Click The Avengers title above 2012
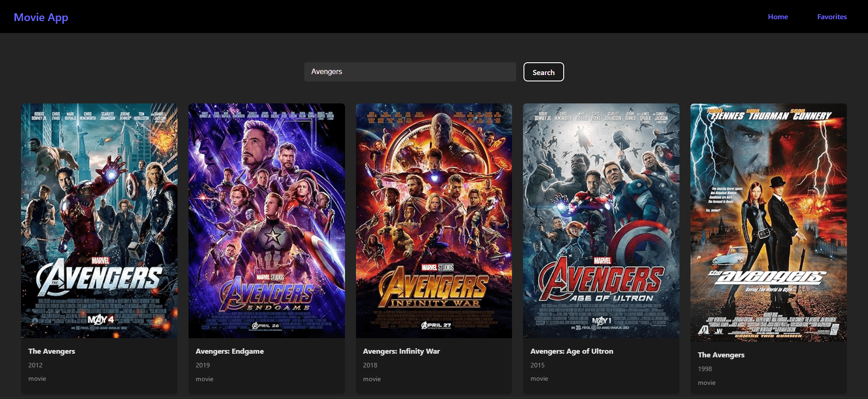Image resolution: width=868 pixels, height=399 pixels. click(52, 351)
